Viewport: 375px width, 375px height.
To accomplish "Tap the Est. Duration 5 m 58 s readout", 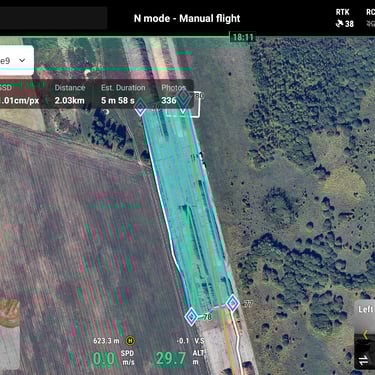I will click(x=123, y=94).
